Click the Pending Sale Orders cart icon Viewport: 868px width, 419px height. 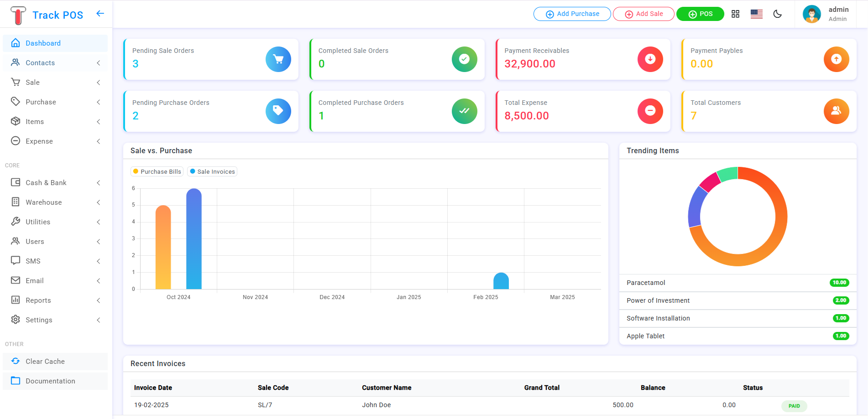point(278,59)
